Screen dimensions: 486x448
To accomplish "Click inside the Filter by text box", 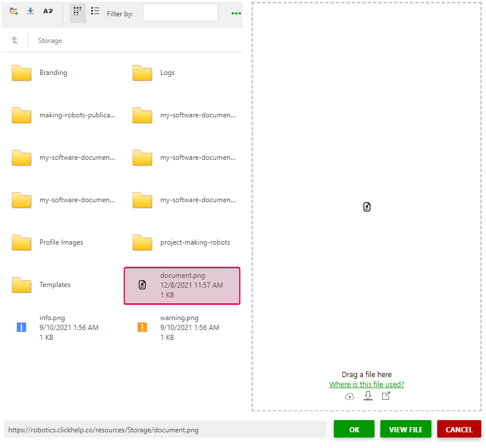I will point(180,12).
